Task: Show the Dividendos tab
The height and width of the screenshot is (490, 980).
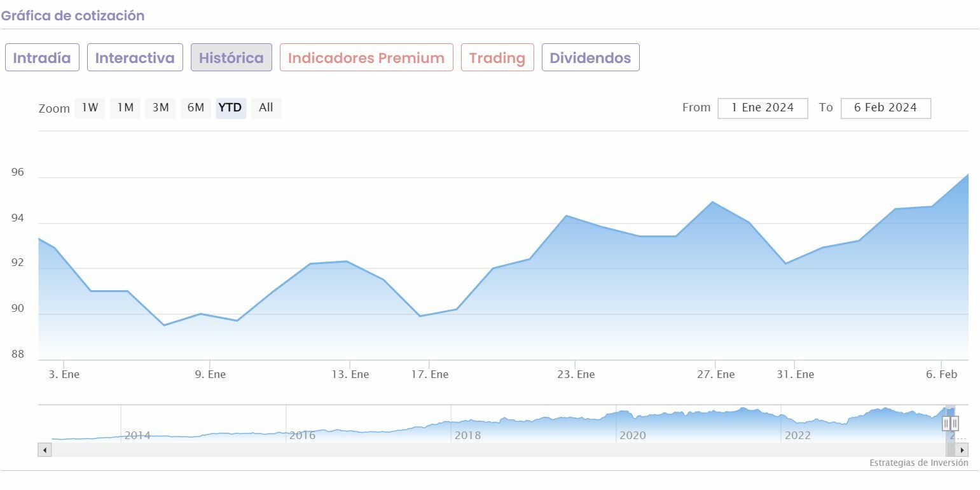Action: 590,58
